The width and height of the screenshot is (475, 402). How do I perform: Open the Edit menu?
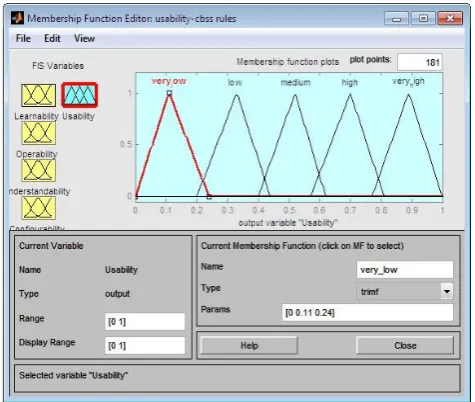pos(52,38)
